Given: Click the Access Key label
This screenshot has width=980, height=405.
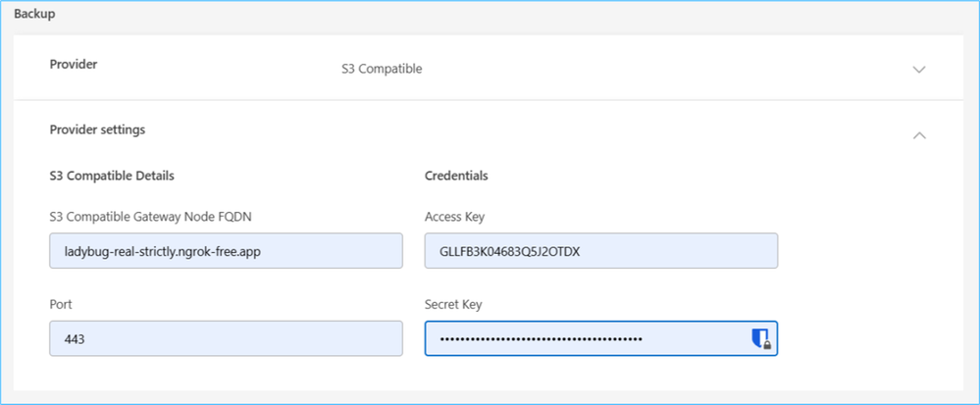Looking at the screenshot, I should point(454,217).
